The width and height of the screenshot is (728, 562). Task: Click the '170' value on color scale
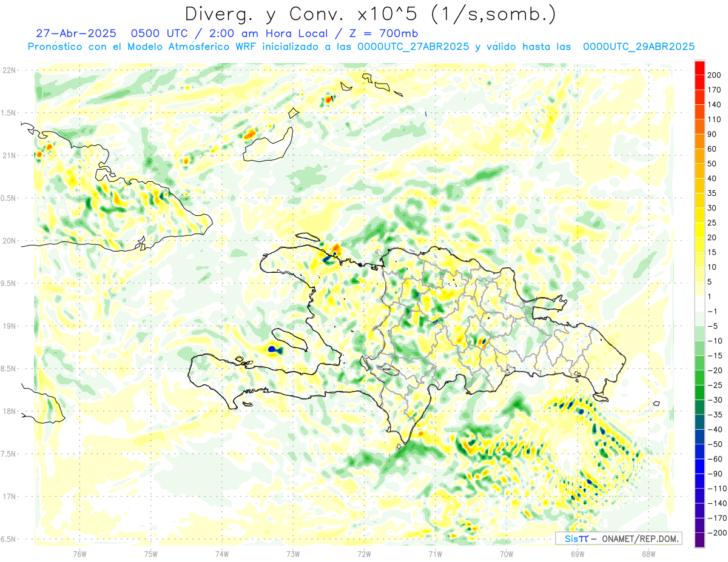click(715, 90)
